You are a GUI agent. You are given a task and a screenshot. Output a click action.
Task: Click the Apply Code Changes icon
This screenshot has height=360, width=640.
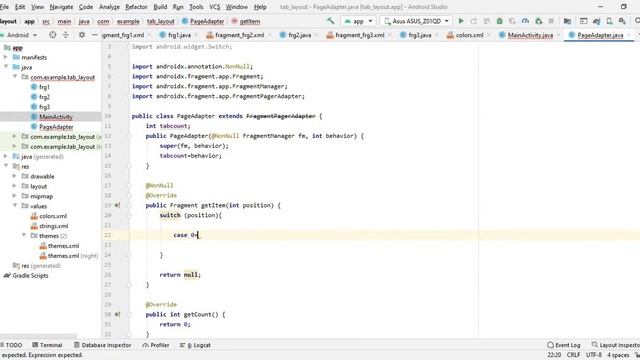coord(487,21)
